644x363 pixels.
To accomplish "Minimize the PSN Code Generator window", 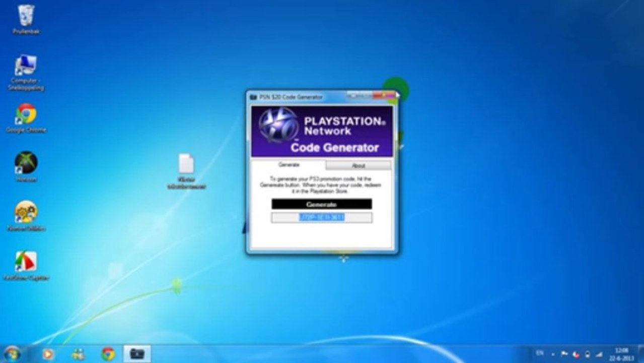I will (353, 95).
